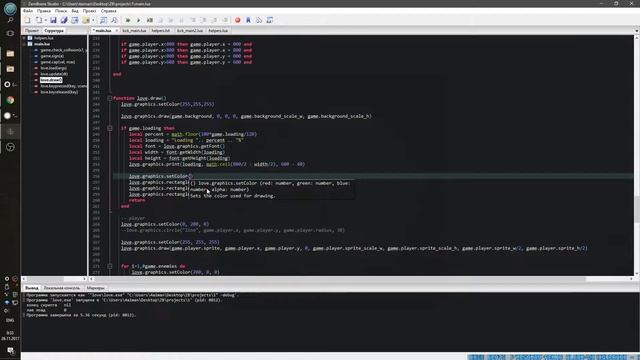Image resolution: width=640 pixels, height=360 pixels.
Task: Run the project with the green arrows icon
Action: click(x=128, y=20)
